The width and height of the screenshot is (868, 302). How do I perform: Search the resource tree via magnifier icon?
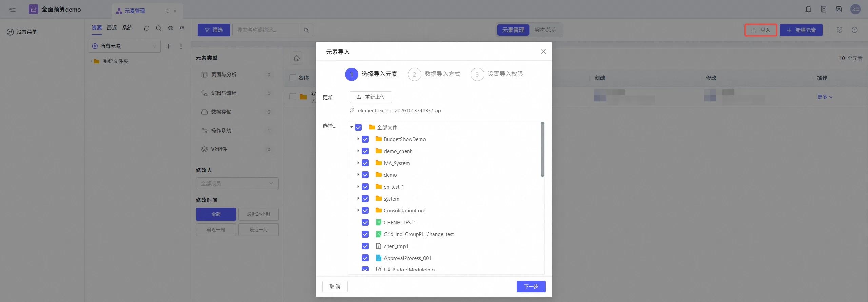pyautogui.click(x=158, y=28)
